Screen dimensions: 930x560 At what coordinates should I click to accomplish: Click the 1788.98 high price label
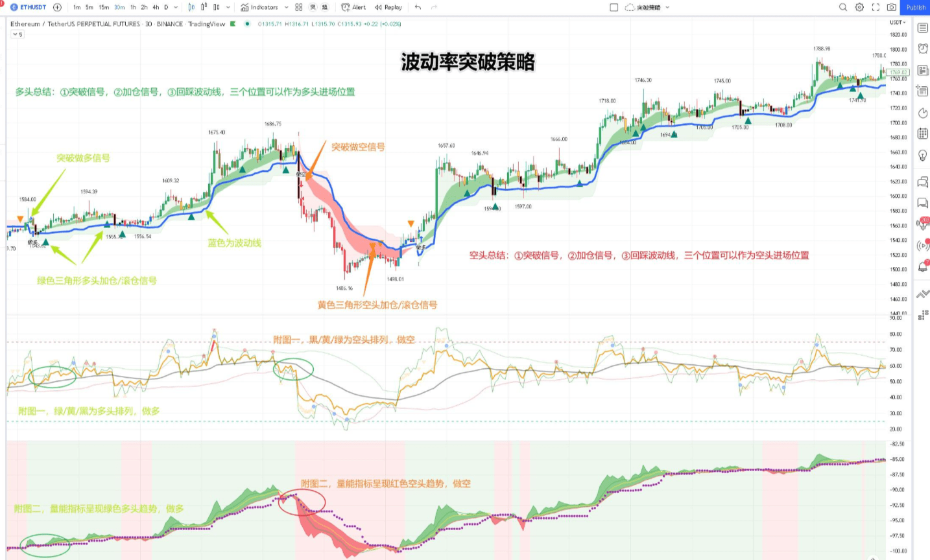pyautogui.click(x=822, y=49)
